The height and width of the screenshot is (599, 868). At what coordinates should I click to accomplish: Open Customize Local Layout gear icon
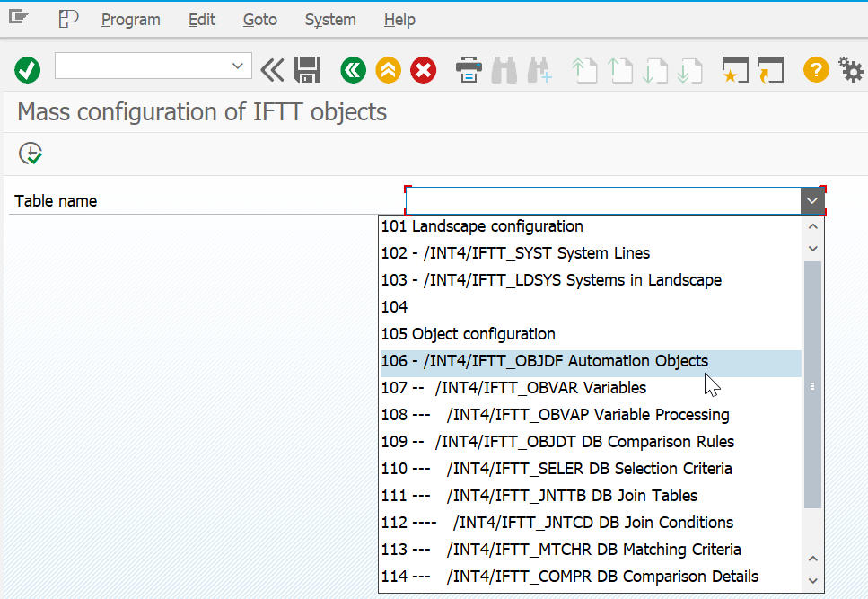(850, 69)
